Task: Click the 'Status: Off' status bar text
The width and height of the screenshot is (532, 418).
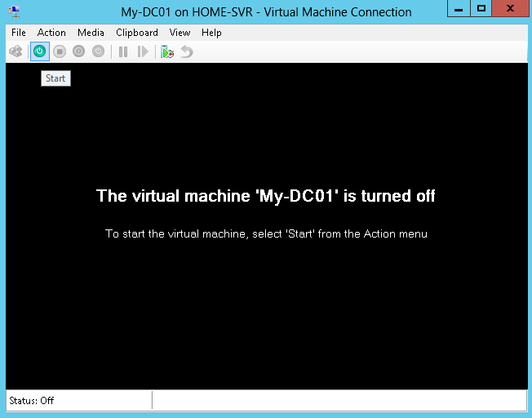Action: pos(32,401)
